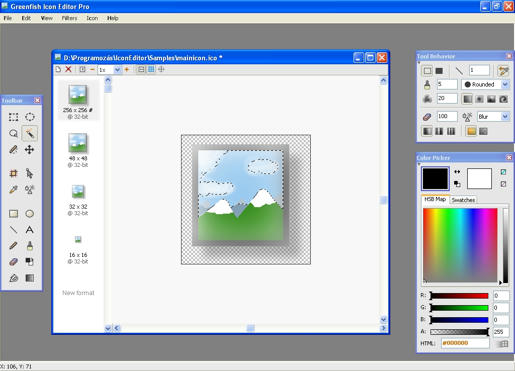This screenshot has height=371, width=515.
Task: Zoom out with the minus icon
Action: click(92, 69)
